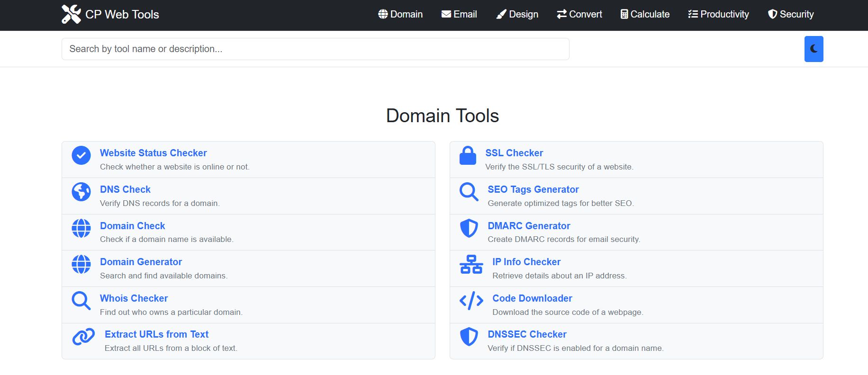This screenshot has height=375, width=868.
Task: Go to the Security section
Action: coord(791,14)
